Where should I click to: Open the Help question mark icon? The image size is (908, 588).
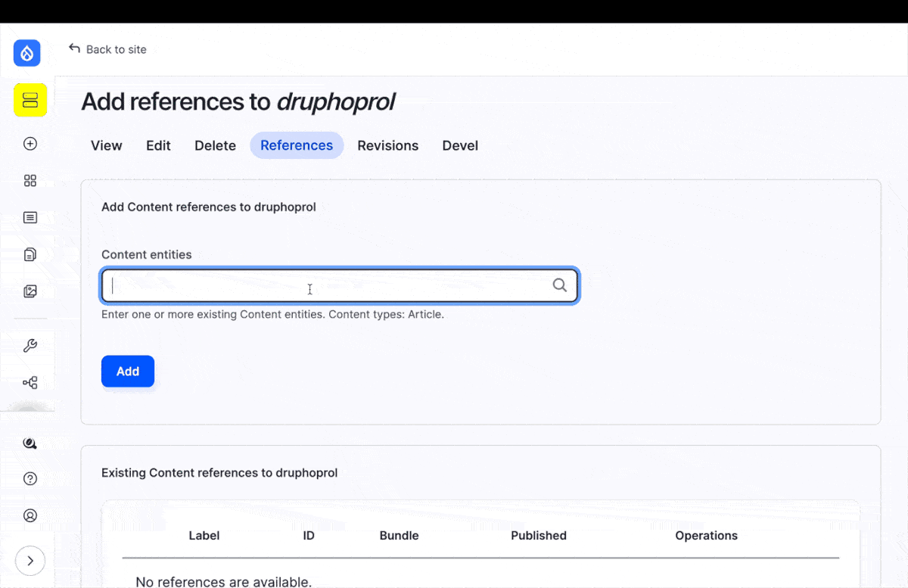coord(30,479)
